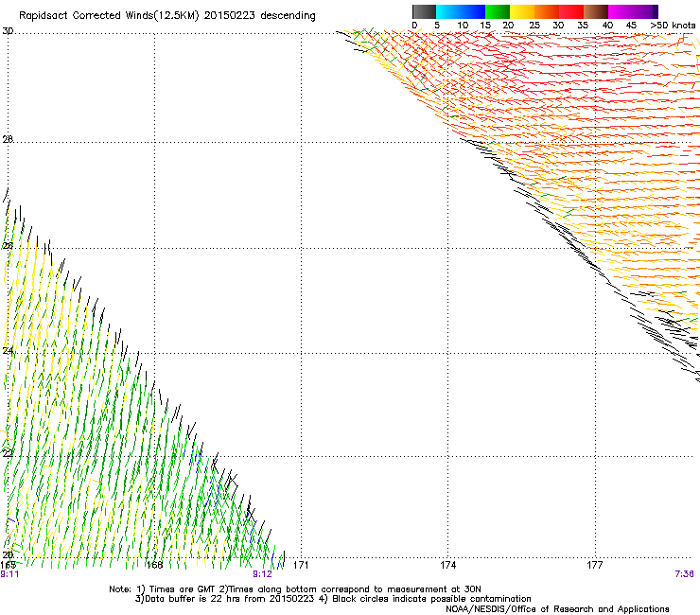
Task: Click the yellow 20-25 knots color segment
Action: (x=522, y=11)
